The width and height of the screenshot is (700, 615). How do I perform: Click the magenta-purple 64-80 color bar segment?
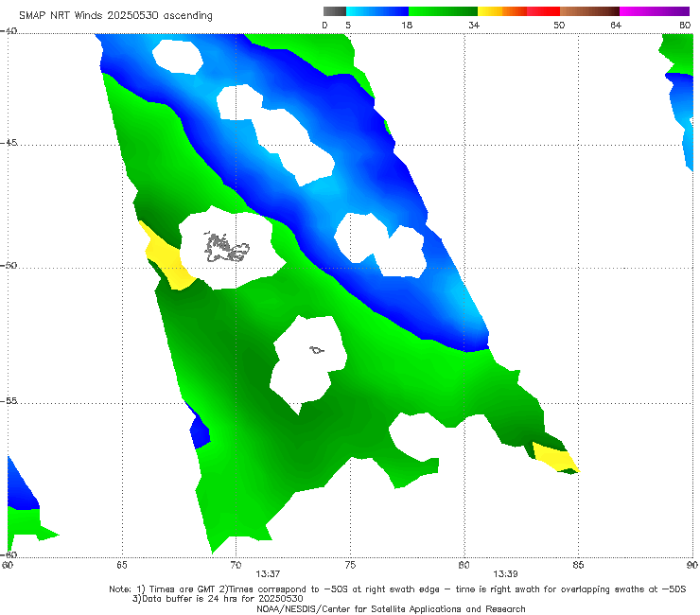655,11
